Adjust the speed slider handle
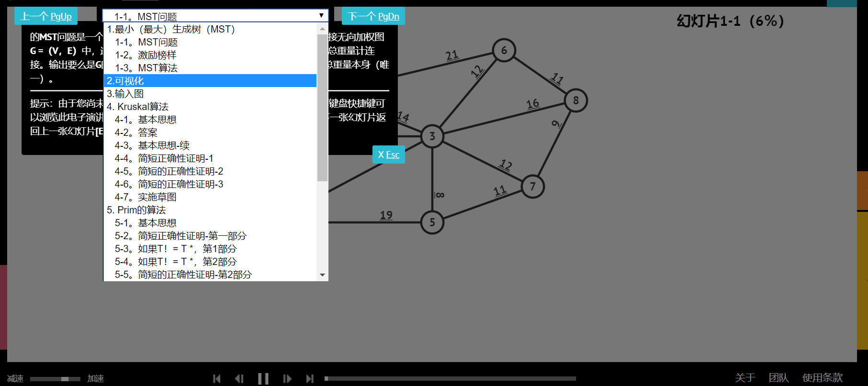868x386 pixels. pyautogui.click(x=65, y=379)
